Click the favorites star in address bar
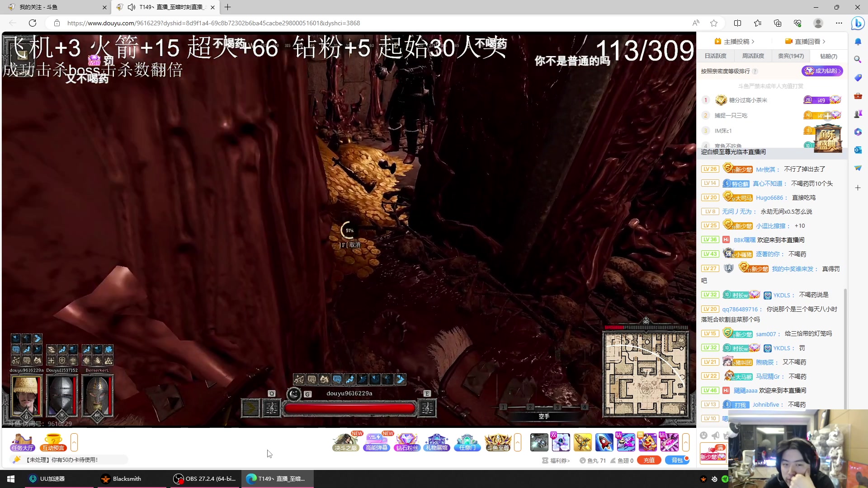 tap(714, 23)
